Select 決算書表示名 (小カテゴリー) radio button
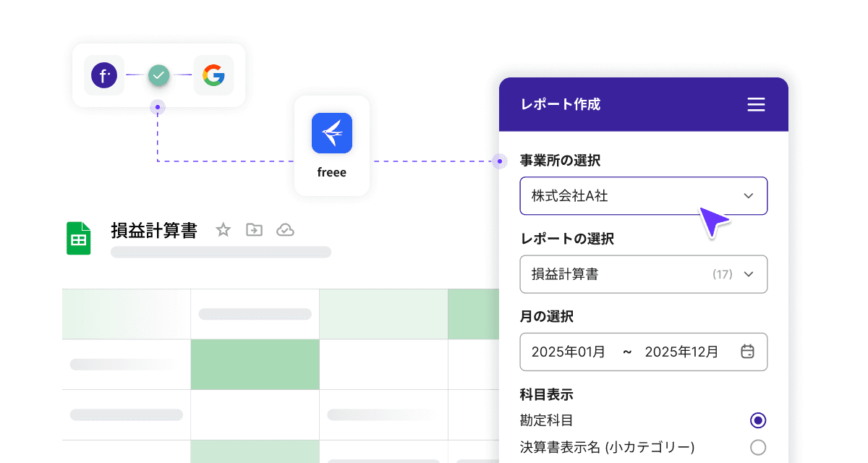 757,447
